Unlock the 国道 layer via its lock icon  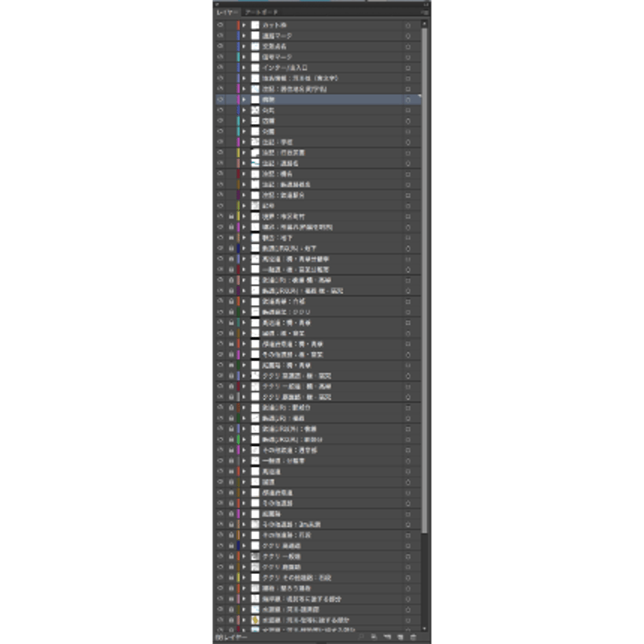tap(231, 482)
